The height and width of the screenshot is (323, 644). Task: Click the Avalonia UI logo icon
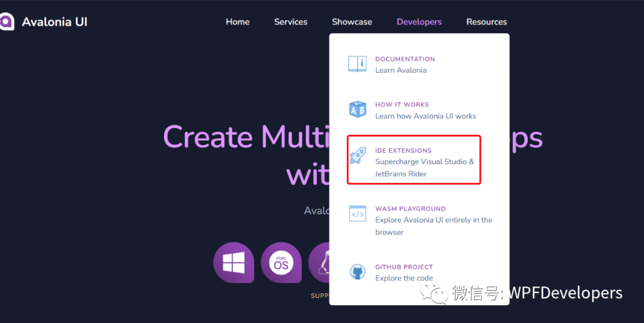coord(7,22)
